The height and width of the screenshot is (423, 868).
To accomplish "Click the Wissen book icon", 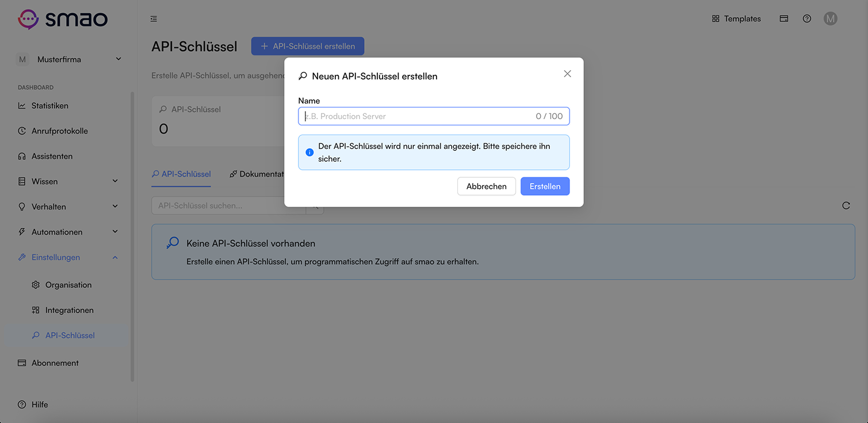I will pyautogui.click(x=22, y=182).
